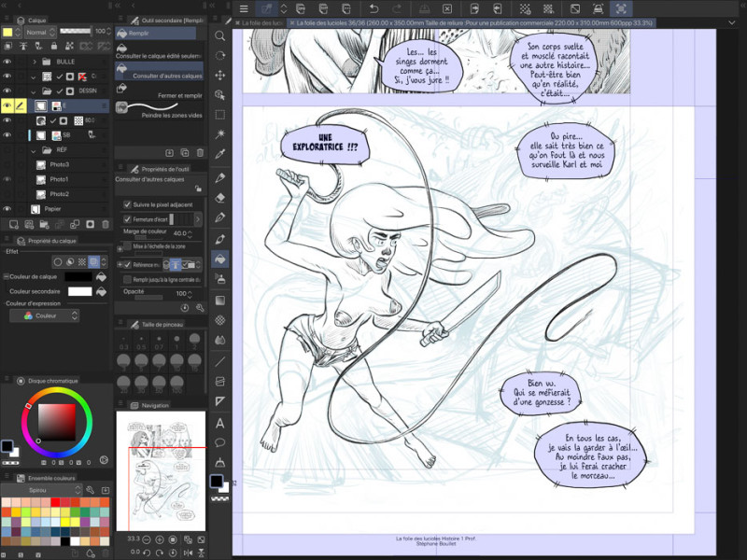This screenshot has height=560, width=747.
Task: Select the Eyedropper tool
Action: click(220, 155)
